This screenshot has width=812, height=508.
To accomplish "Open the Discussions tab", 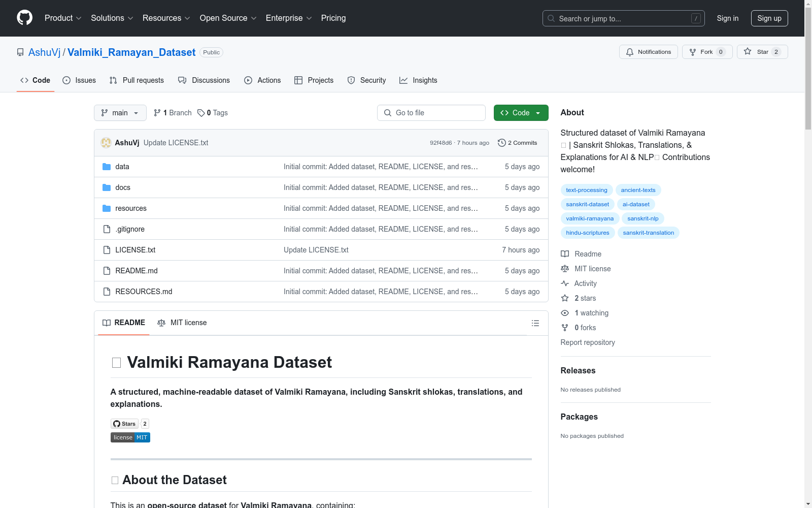I will tap(204, 80).
